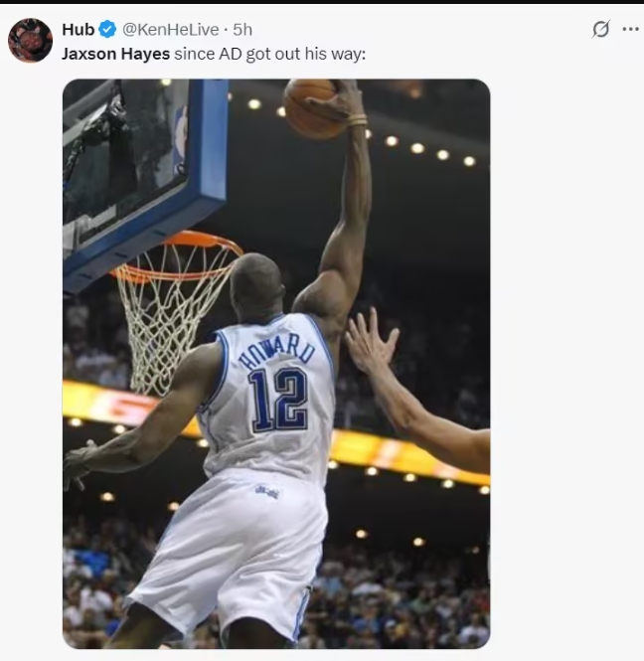Click the bold Jaxson Hayes text

(115, 53)
